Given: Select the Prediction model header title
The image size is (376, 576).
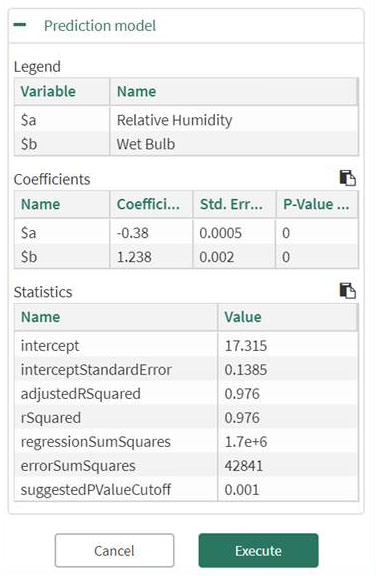Looking at the screenshot, I should pyautogui.click(x=100, y=26).
